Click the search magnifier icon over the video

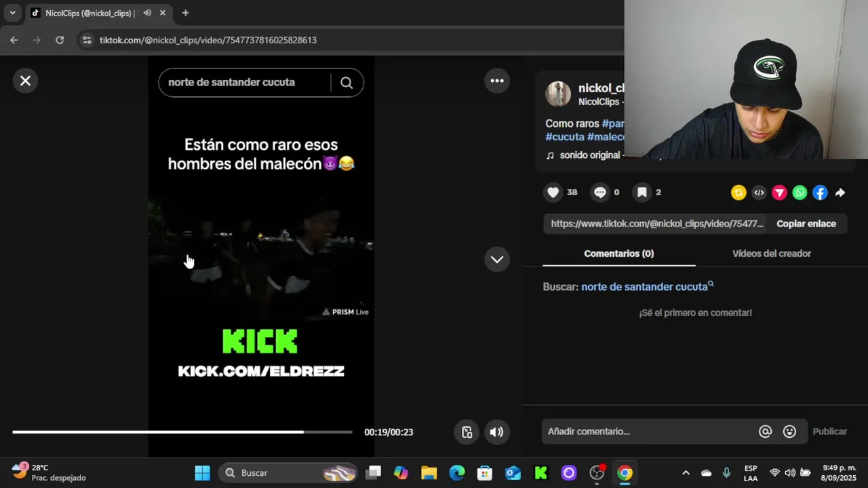(347, 83)
